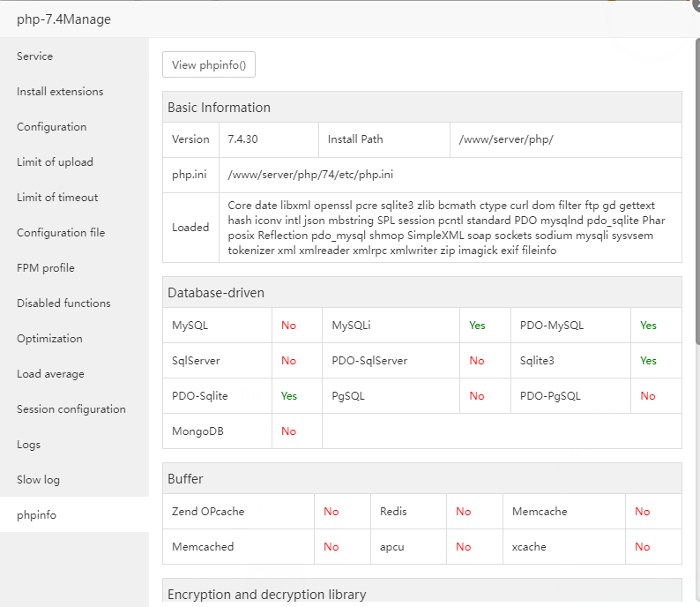Select the Configuration menu item

point(52,127)
